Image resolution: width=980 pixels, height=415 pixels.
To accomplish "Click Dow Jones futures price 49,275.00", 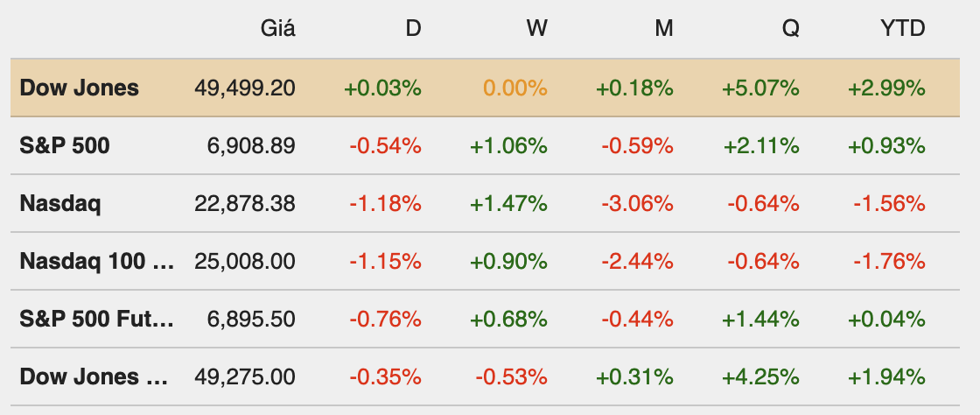I will tap(244, 376).
